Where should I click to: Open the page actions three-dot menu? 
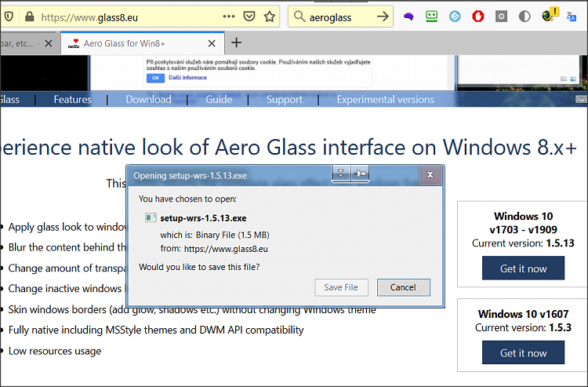[228, 16]
